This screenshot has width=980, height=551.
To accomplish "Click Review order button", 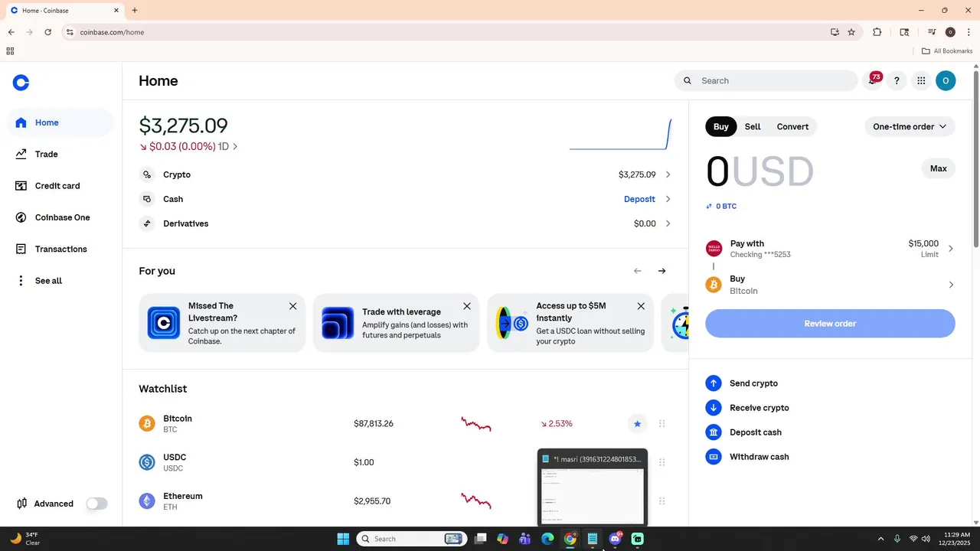I will click(x=830, y=324).
